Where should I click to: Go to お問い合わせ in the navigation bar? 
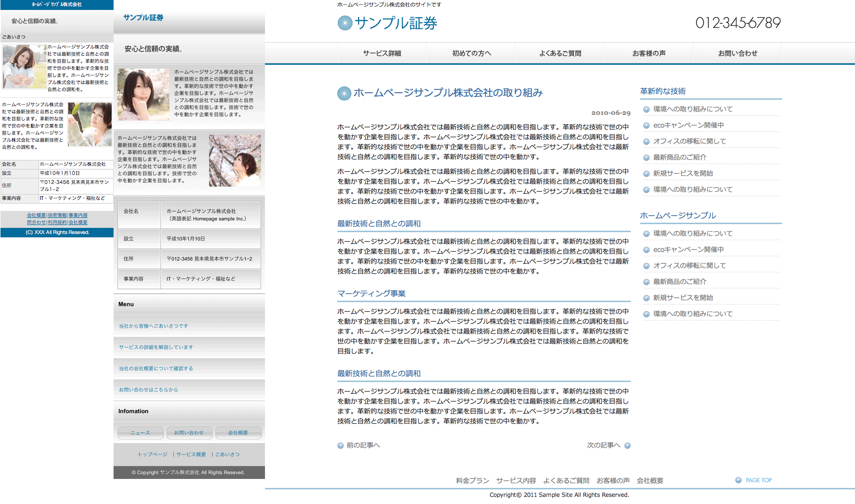coord(737,53)
